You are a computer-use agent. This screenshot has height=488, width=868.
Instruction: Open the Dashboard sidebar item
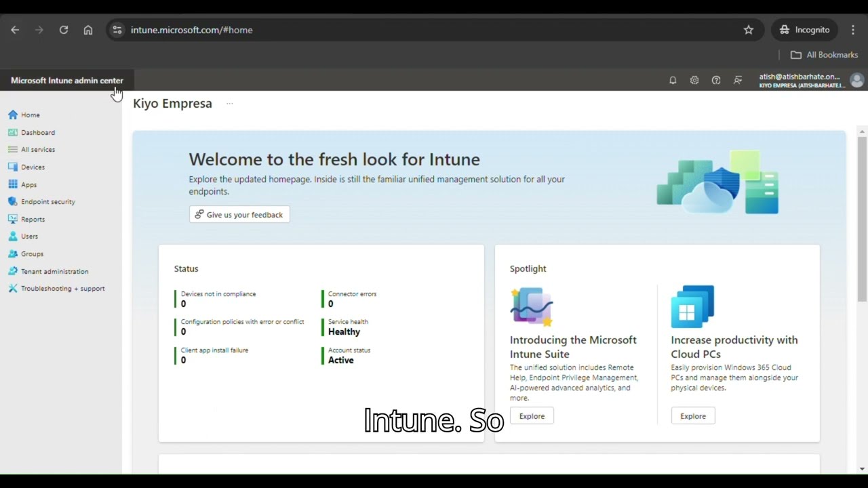(x=31, y=133)
